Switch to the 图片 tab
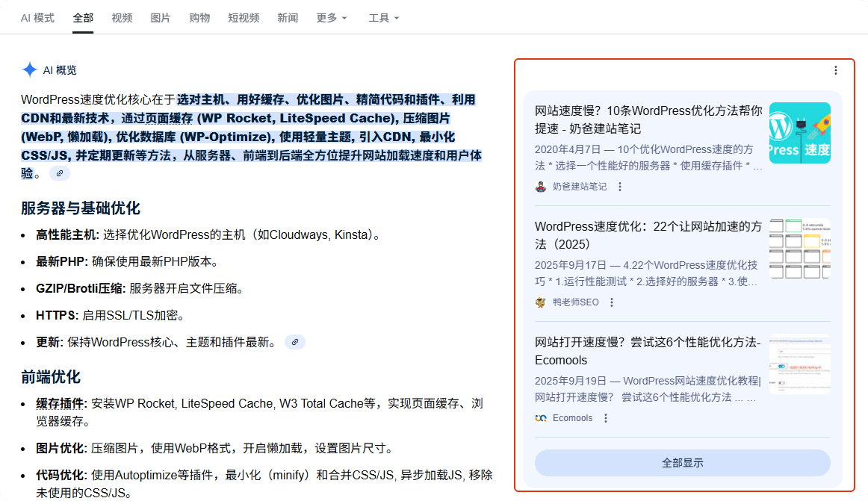868x501 pixels. pos(161,18)
